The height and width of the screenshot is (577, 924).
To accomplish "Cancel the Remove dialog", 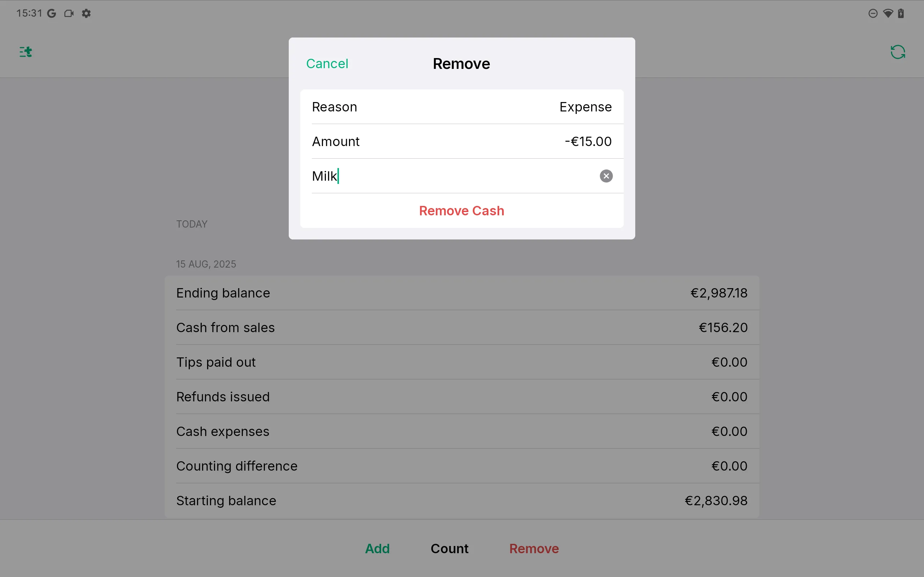I will click(x=327, y=64).
